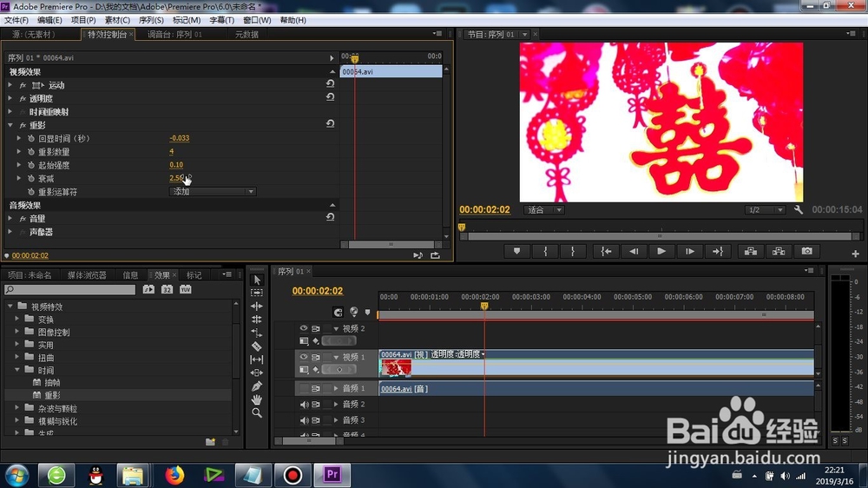Click Add Marker button in Program monitor

pyautogui.click(x=517, y=252)
